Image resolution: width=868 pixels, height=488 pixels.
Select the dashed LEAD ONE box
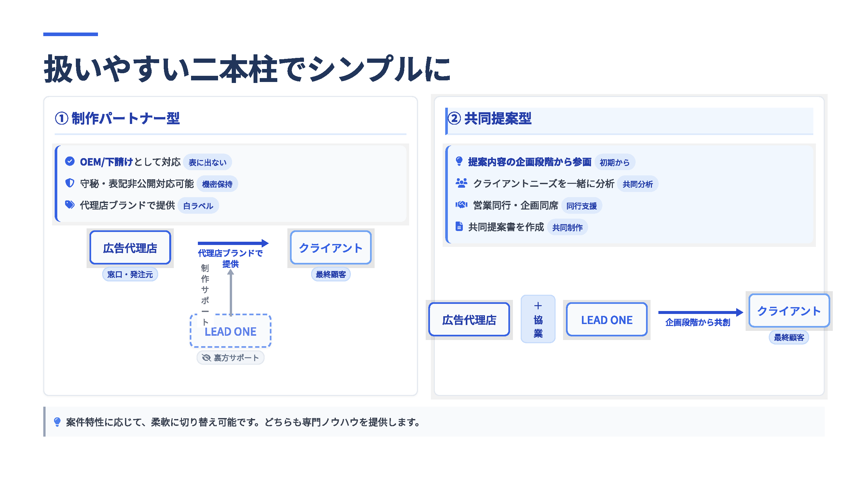(231, 332)
